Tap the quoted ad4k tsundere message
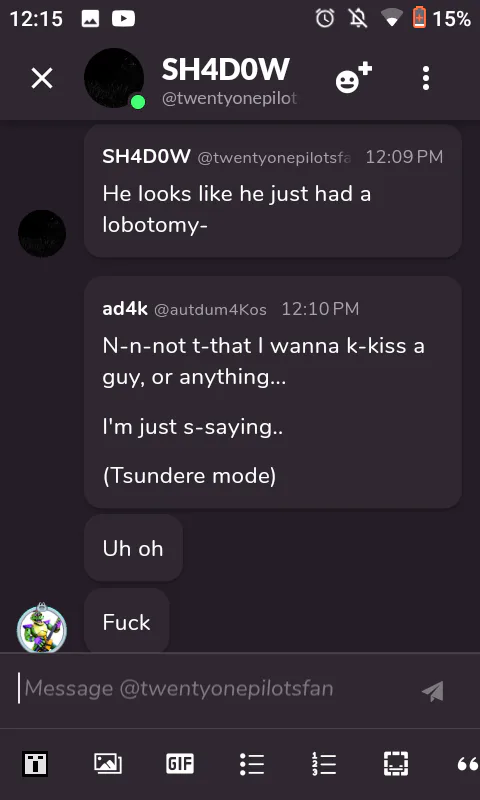 click(273, 392)
